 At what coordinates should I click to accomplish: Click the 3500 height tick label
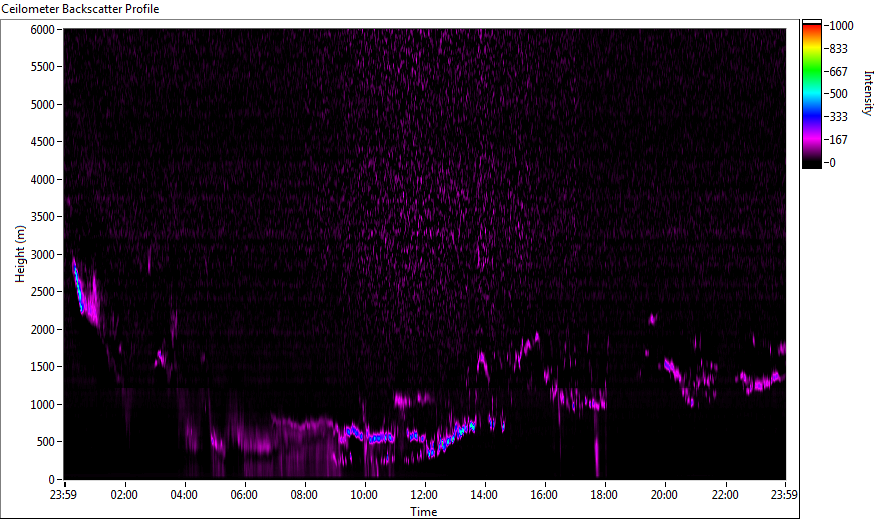43,217
